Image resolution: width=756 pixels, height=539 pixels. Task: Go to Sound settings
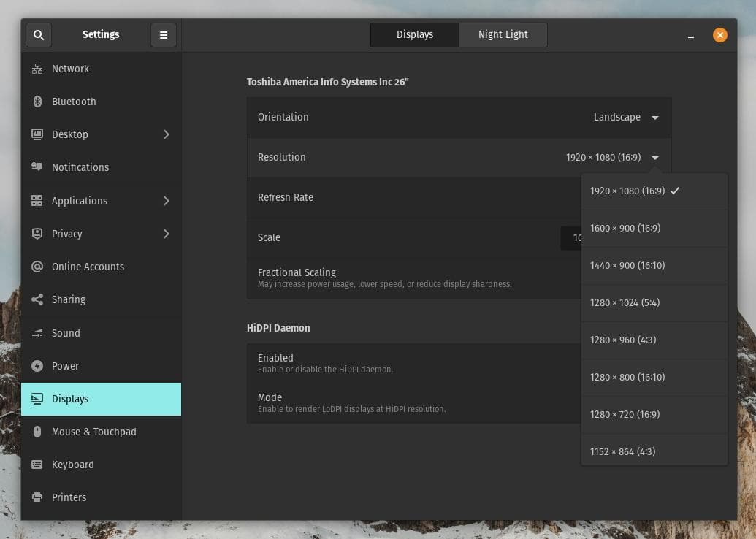pyautogui.click(x=102, y=332)
